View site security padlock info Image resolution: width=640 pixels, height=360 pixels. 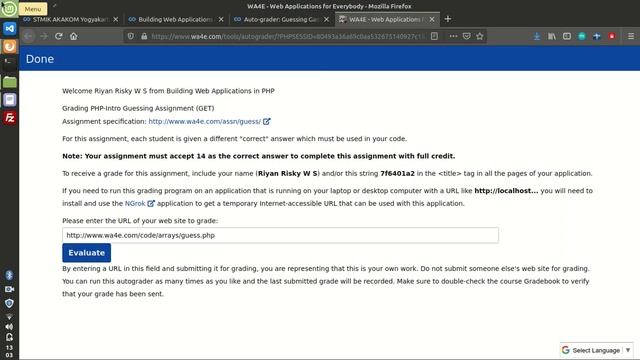144,36
